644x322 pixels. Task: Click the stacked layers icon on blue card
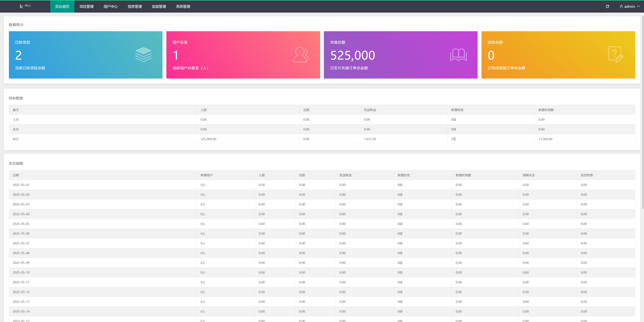(143, 55)
